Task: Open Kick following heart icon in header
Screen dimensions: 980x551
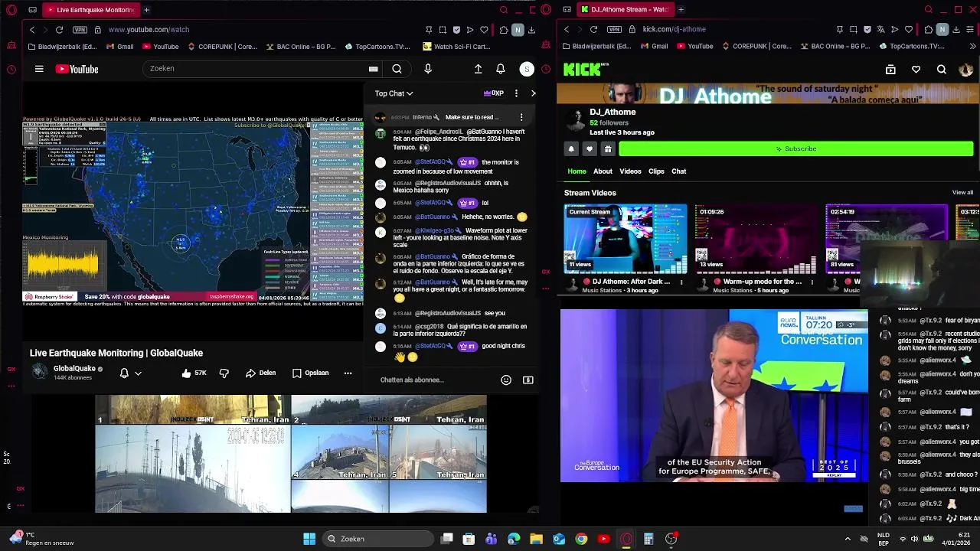Action: (x=916, y=70)
